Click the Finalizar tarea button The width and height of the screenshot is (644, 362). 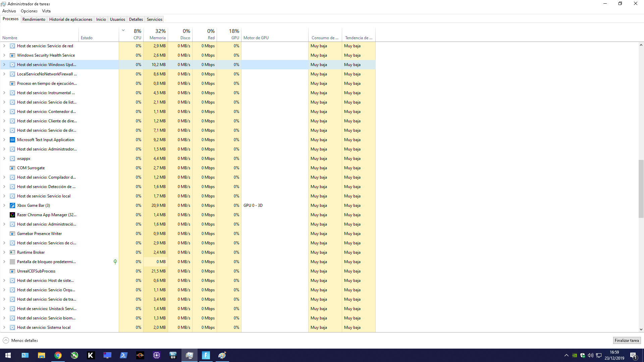627,341
